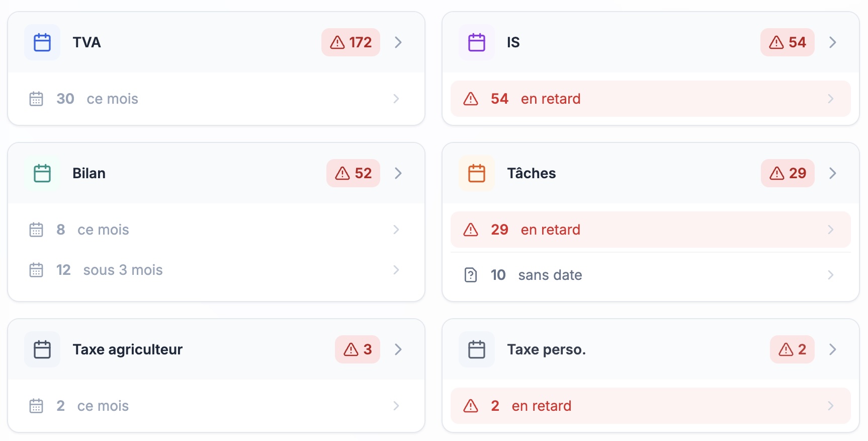Select the purple IS calendar icon
This screenshot has height=441, width=868.
coord(476,42)
